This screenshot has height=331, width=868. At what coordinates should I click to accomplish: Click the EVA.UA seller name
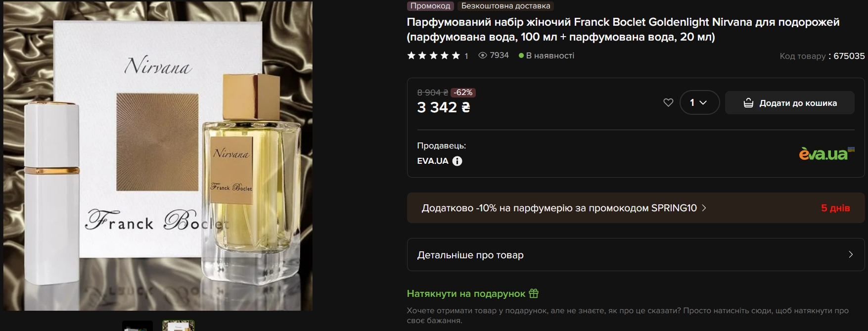[x=433, y=161]
